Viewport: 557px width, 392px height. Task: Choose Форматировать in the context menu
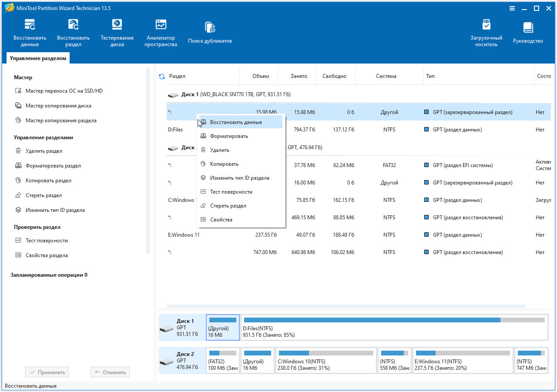pyautogui.click(x=229, y=136)
